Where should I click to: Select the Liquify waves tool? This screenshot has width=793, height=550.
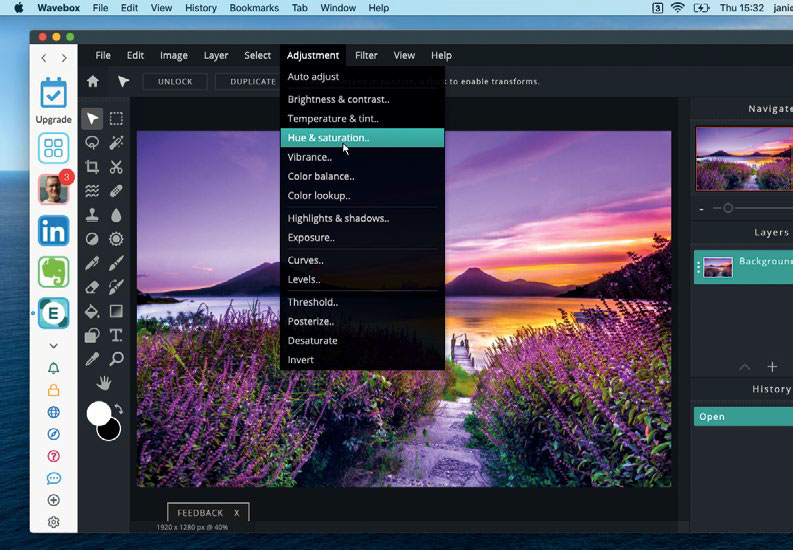[92, 191]
